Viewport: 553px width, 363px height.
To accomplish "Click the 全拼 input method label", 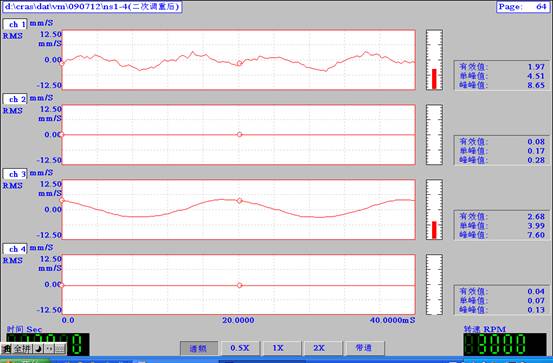I will (22, 349).
